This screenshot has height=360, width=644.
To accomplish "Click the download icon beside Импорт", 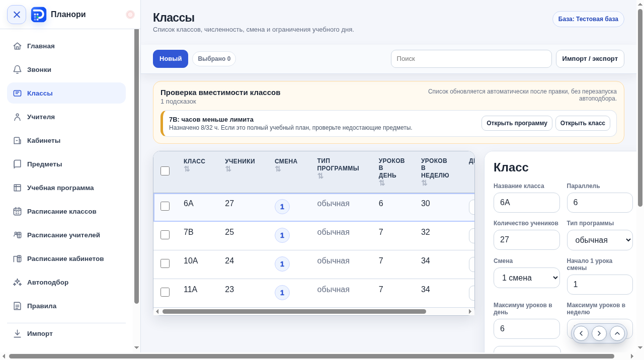I will click(x=18, y=334).
